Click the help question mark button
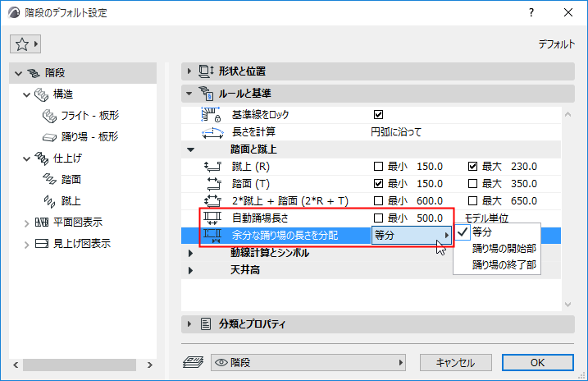This screenshot has width=588, height=381. 531,13
